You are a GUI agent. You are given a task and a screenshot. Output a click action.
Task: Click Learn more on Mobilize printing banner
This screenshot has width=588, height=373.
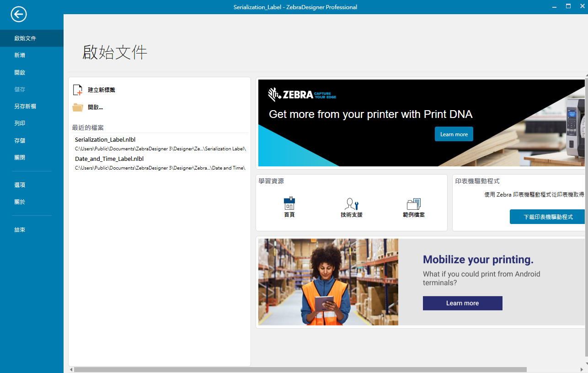pos(462,303)
